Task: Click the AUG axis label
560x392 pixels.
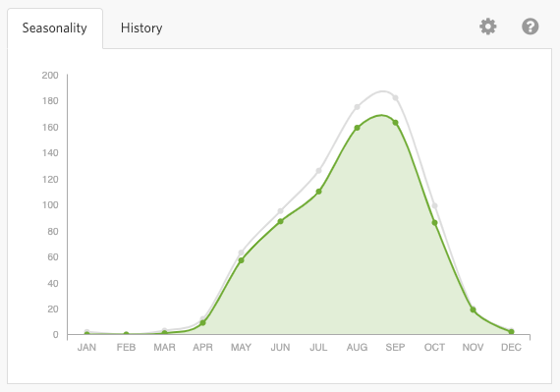Action: (358, 347)
